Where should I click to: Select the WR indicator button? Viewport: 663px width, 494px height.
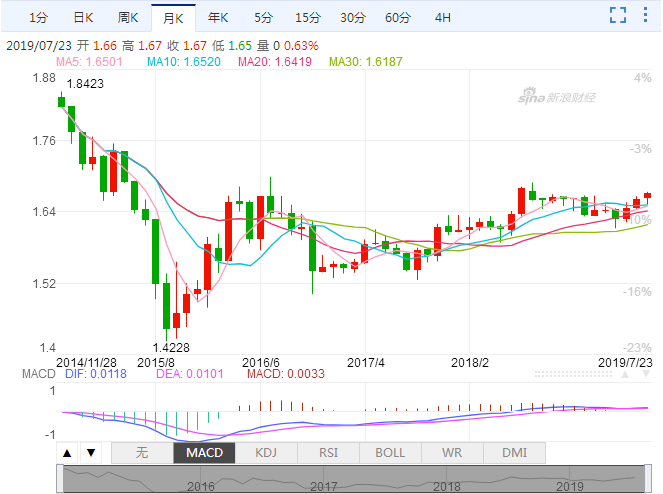pos(452,453)
